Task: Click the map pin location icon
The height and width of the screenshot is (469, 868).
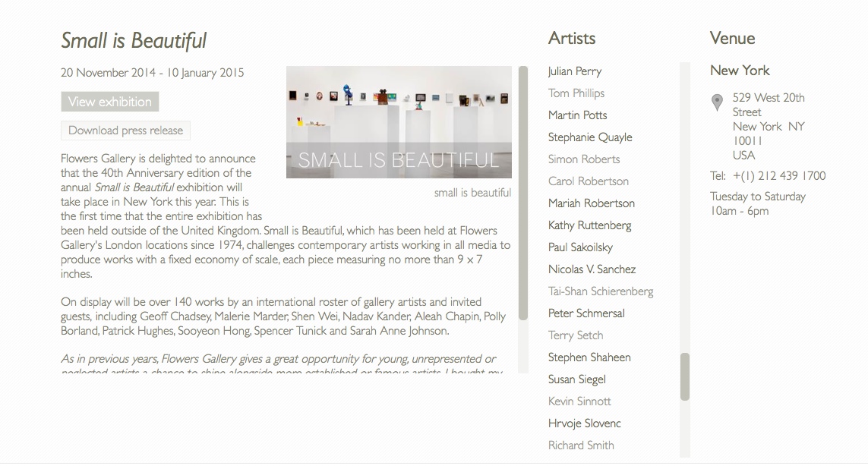Action: 717,102
